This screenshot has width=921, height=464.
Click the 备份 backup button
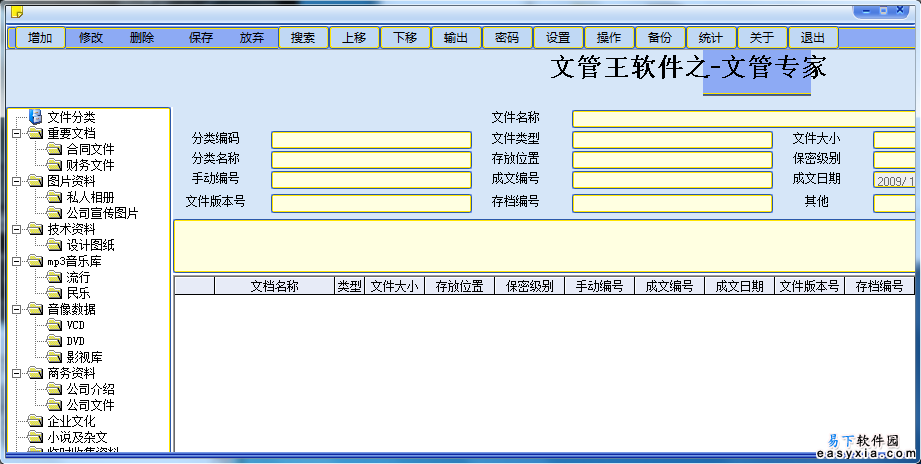pos(660,38)
